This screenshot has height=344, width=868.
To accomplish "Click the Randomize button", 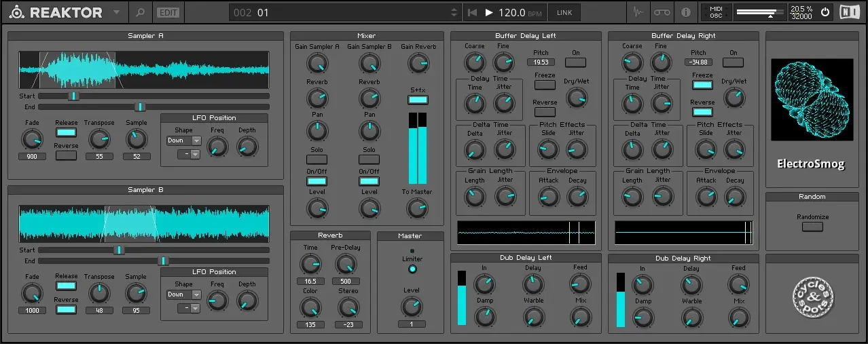I will 812,227.
